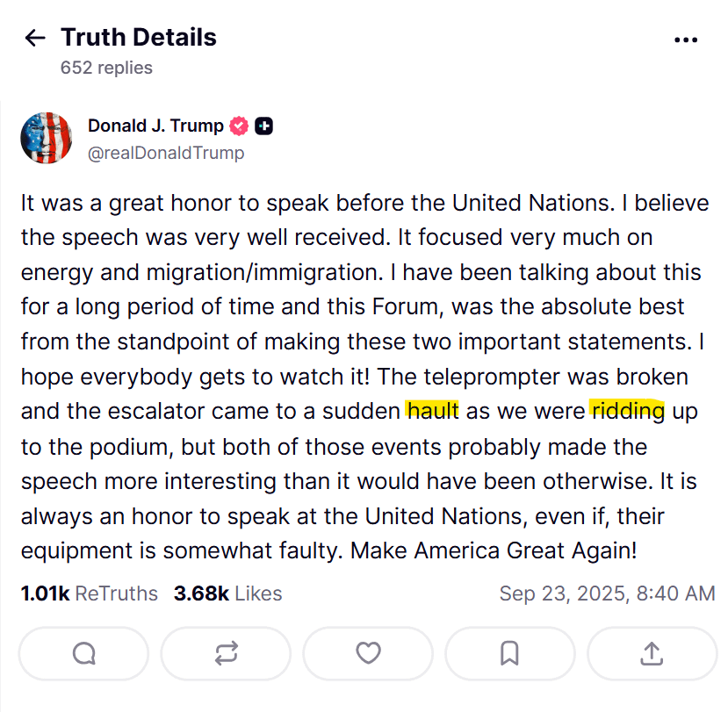View the 1.01k ReTruths list
Screen dimensions: 728x712
(x=90, y=593)
